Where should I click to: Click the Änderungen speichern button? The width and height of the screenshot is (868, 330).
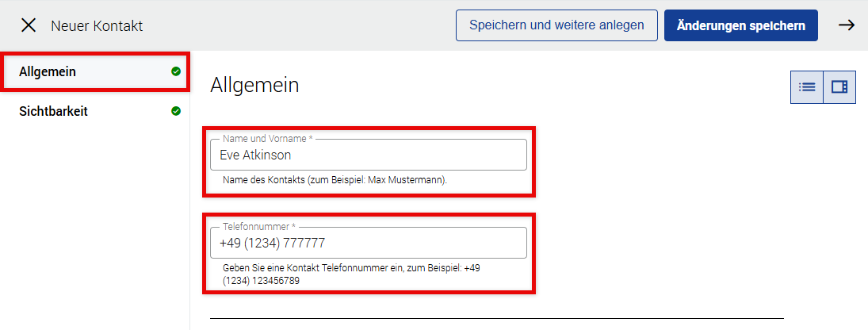click(740, 25)
